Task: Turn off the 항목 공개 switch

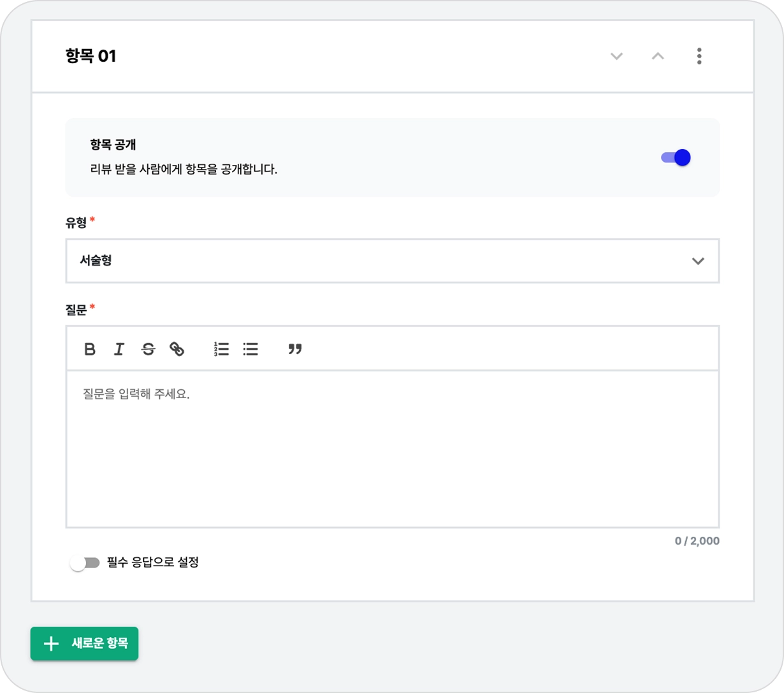Action: pyautogui.click(x=676, y=157)
